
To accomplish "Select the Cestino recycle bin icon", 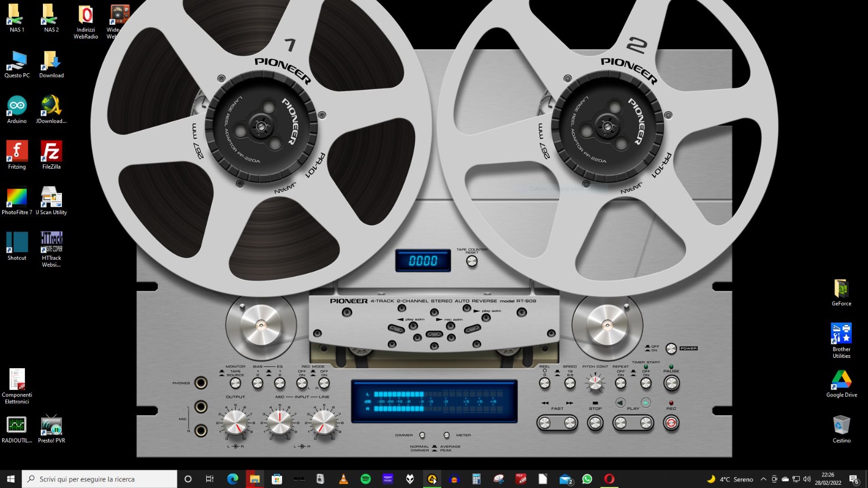I will click(841, 429).
